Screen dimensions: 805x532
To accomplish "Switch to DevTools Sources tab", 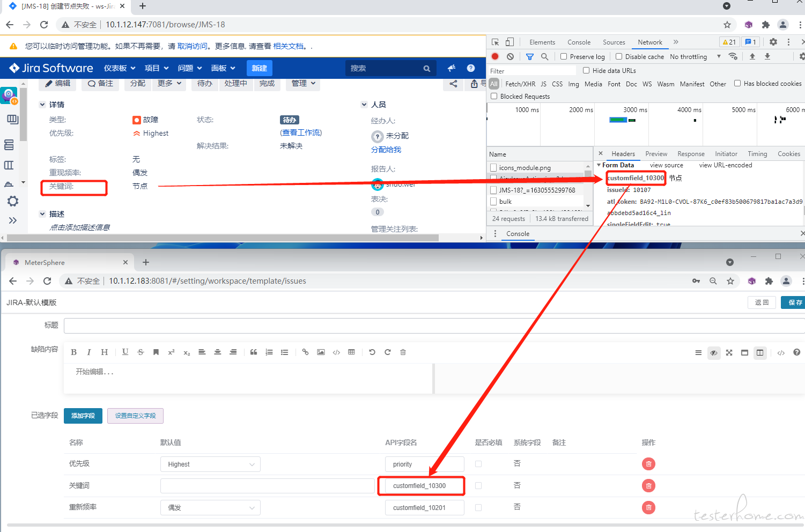I will pos(614,42).
